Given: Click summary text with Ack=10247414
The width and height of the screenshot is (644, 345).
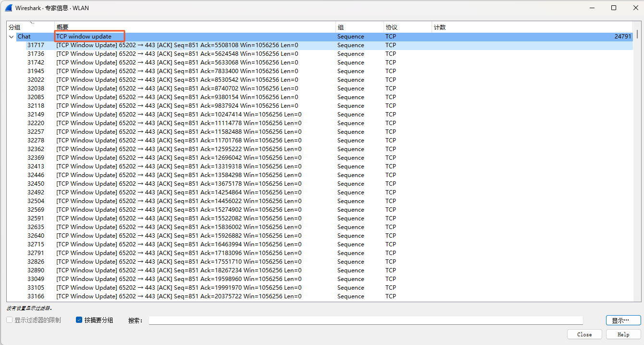Looking at the screenshot, I should (x=179, y=115).
